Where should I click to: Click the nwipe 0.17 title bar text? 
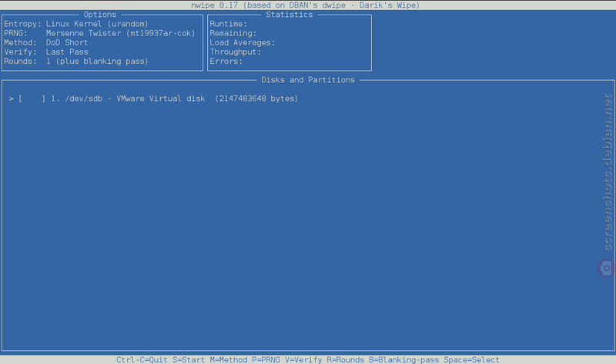point(305,5)
